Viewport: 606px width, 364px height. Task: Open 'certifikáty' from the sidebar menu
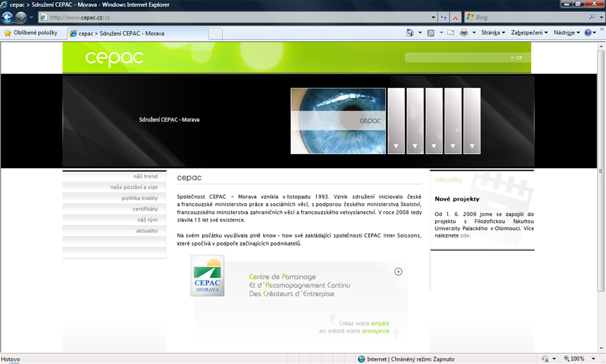coord(145,209)
